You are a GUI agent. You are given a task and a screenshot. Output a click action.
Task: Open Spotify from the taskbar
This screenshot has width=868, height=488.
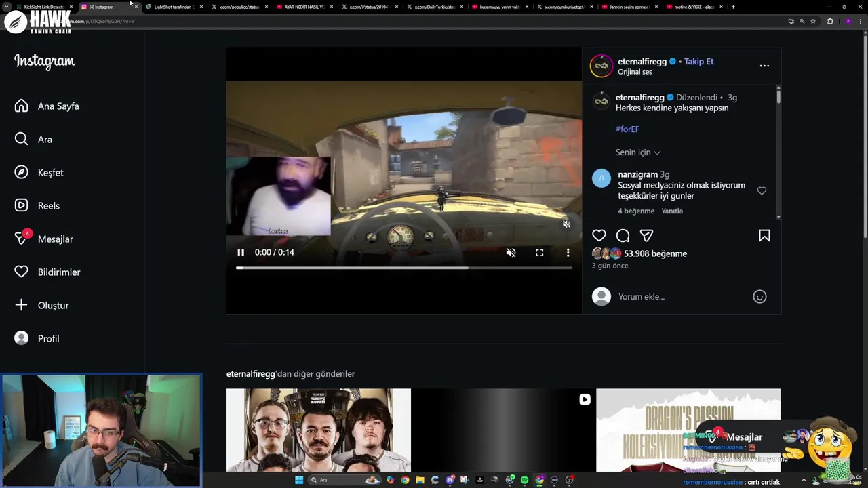point(524,480)
